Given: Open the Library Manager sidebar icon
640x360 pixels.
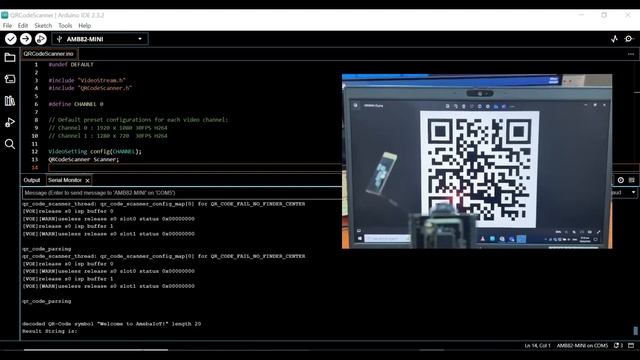Looking at the screenshot, I should (10, 101).
